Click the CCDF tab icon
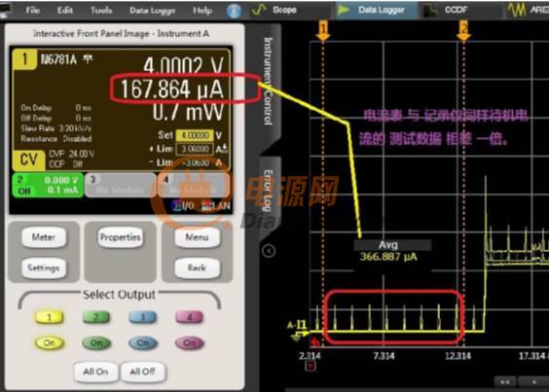This screenshot has width=549, height=392. point(430,11)
